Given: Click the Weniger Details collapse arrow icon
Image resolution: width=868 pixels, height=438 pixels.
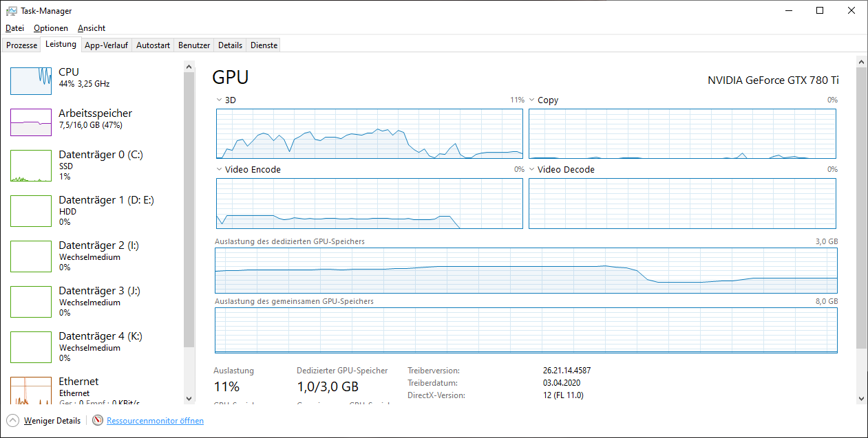Looking at the screenshot, I should point(12,421).
